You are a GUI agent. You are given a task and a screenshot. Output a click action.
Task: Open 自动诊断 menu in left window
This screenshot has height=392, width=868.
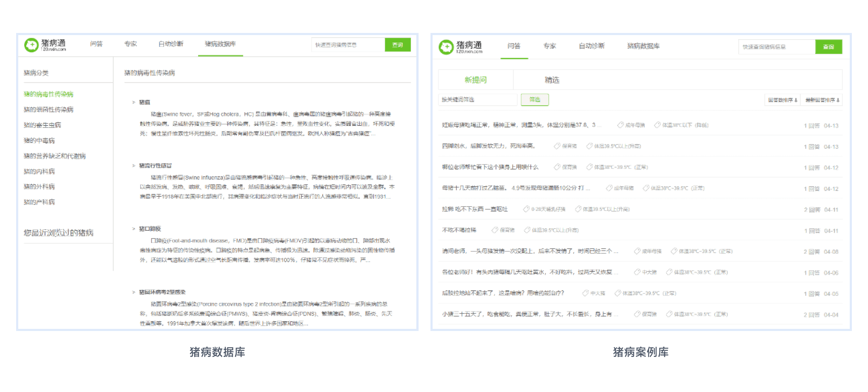tap(171, 44)
